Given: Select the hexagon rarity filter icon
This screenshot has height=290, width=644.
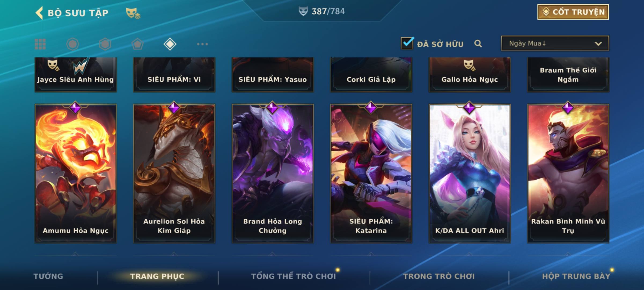Looking at the screenshot, I should (x=105, y=44).
